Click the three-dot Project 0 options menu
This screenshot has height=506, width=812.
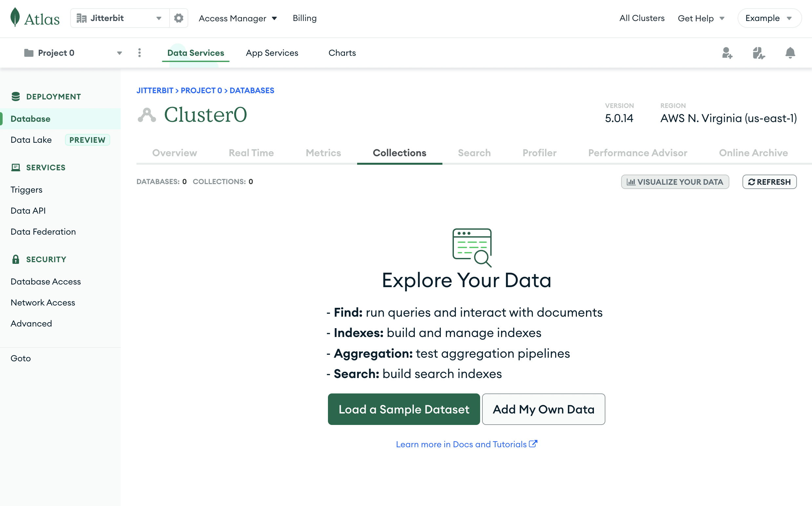139,53
